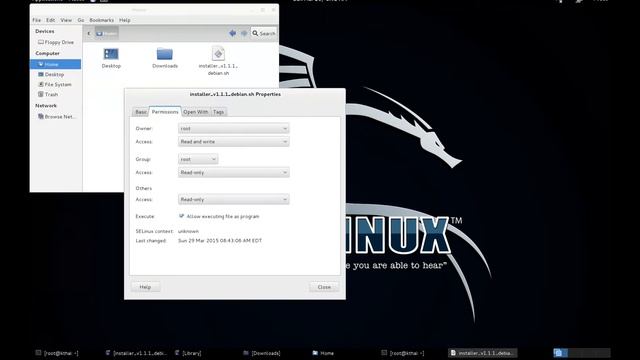This screenshot has height=360, width=640.
Task: Click the [Library] taskbar item
Action: click(188, 353)
